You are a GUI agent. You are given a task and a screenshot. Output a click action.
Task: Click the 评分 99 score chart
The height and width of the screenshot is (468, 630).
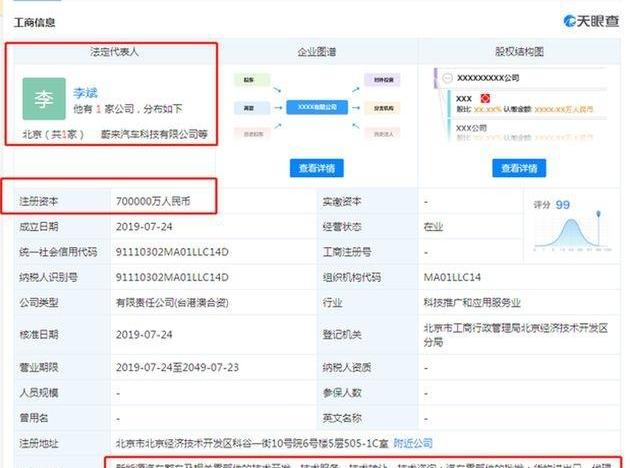[x=572, y=226]
